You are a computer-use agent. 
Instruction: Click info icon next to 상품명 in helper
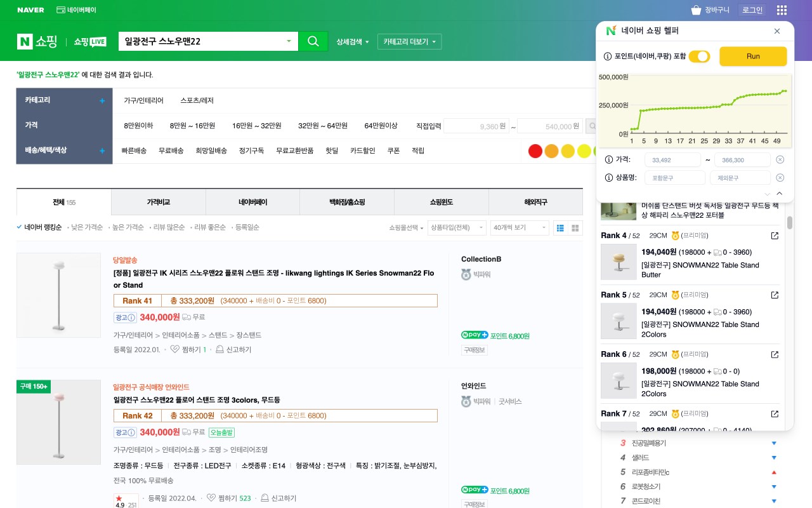[x=609, y=178]
